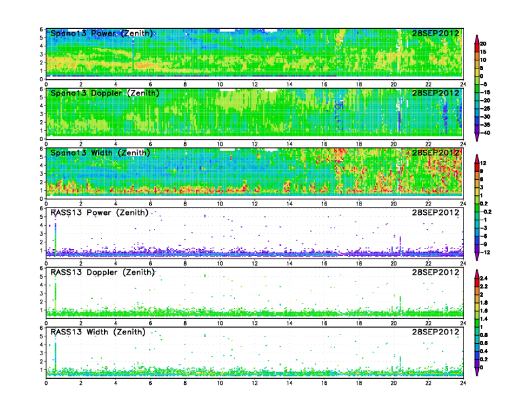Image resolution: width=532 pixels, height=411 pixels.
Task: Click the "24" x-axis tick under RASS13 Width panel
Action: point(463,383)
